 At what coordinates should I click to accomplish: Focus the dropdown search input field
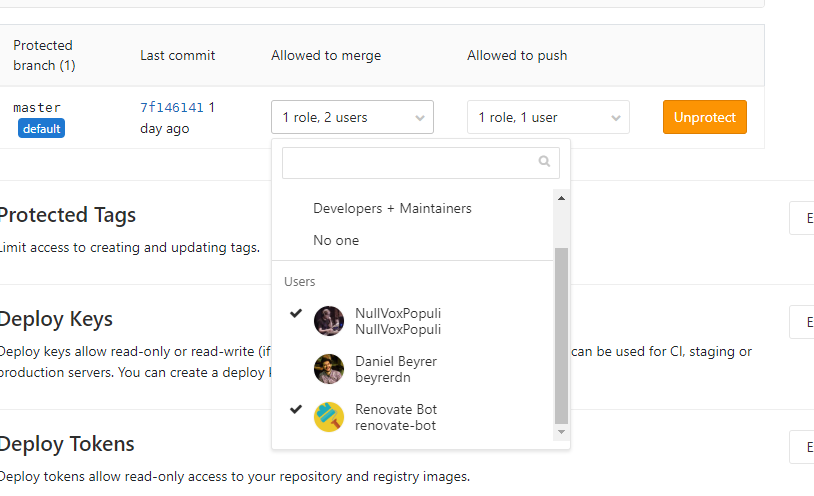pos(420,163)
